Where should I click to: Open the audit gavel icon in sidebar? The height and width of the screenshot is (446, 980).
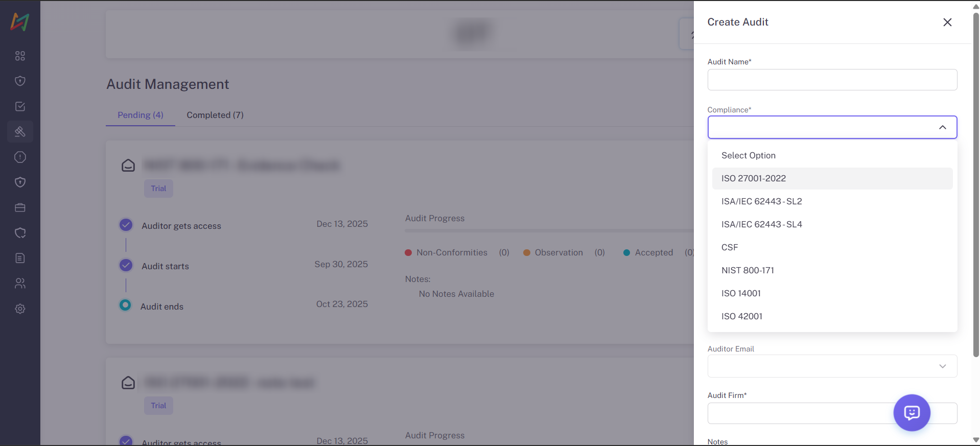(x=20, y=132)
